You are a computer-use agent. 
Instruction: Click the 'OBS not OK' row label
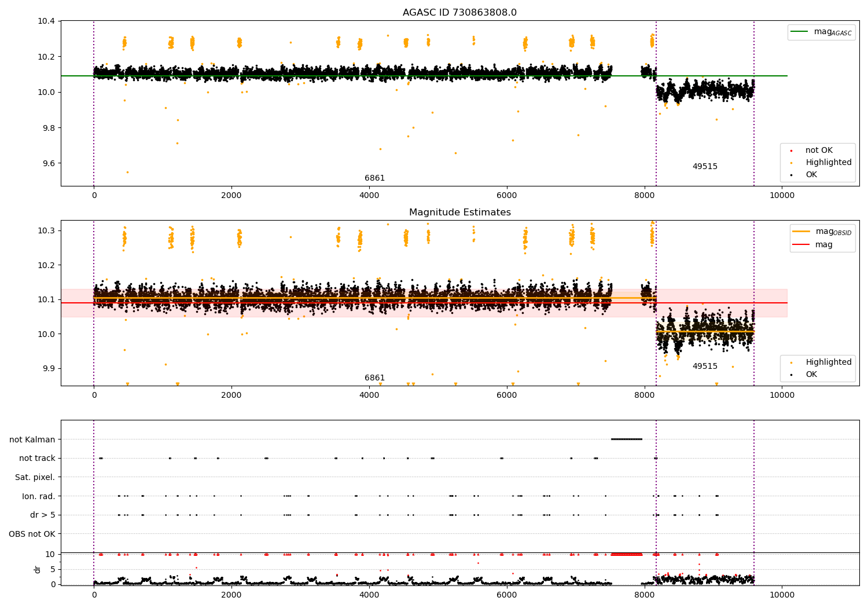(x=32, y=534)
